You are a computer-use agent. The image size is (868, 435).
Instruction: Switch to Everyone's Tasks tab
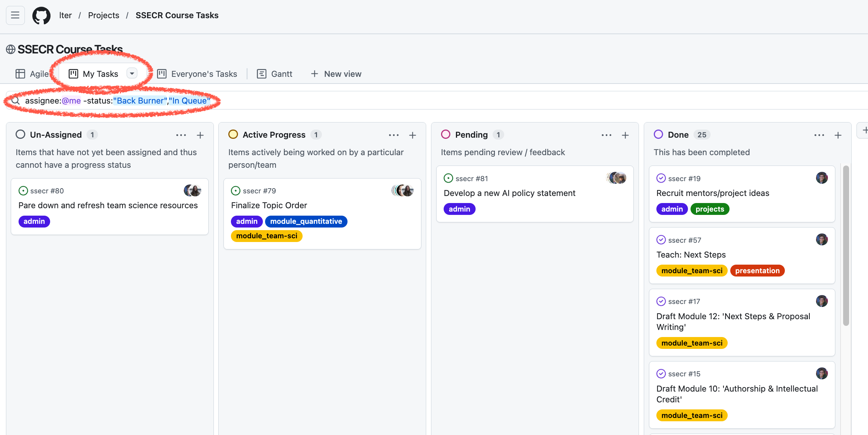(197, 74)
